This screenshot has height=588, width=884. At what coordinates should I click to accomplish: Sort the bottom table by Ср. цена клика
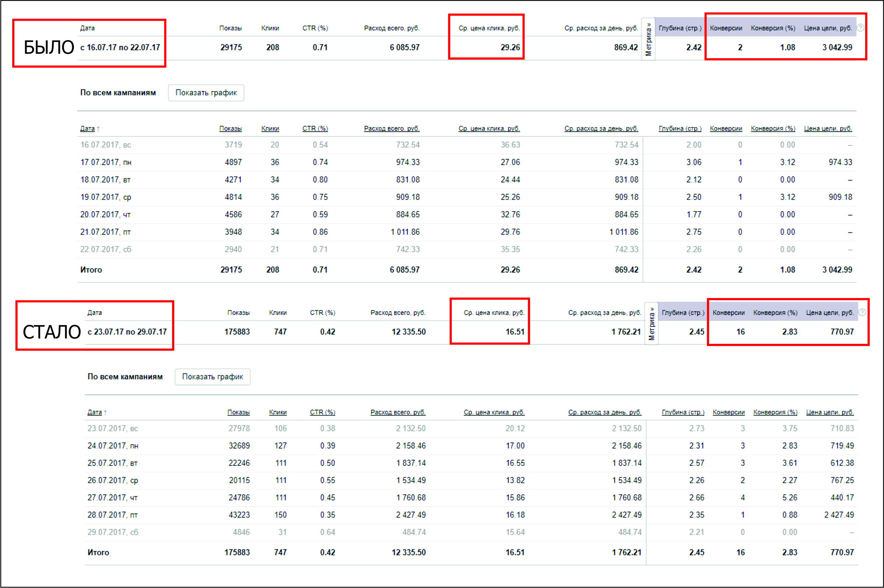click(494, 412)
